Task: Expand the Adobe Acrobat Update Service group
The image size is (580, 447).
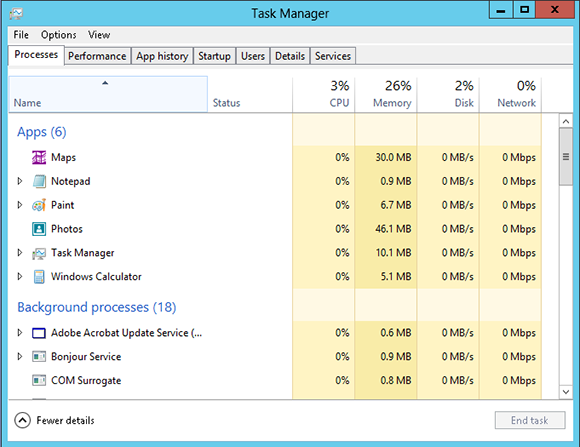Action: pos(20,333)
